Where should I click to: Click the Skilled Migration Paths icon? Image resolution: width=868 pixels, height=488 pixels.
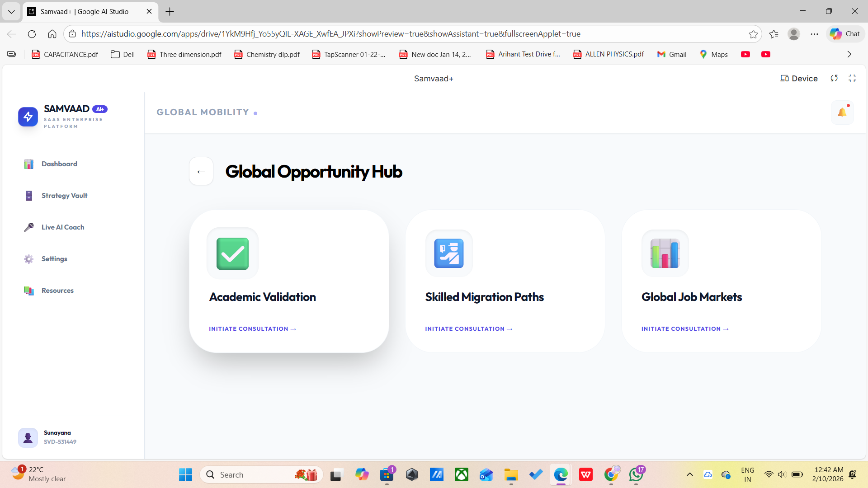point(448,253)
